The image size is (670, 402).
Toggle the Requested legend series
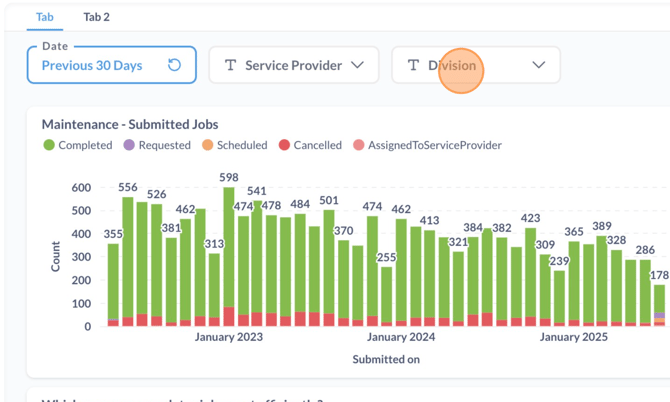(157, 145)
